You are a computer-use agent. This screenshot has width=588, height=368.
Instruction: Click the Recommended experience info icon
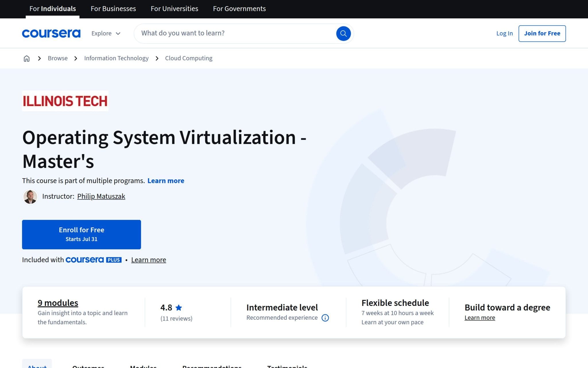click(x=325, y=318)
